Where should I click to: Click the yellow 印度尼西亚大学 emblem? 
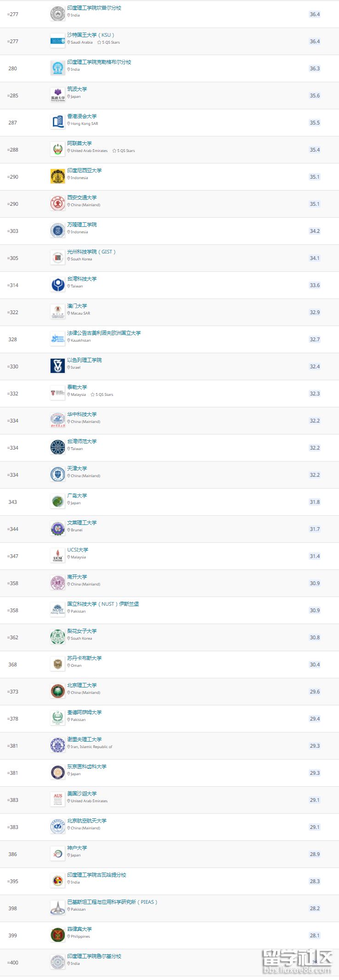coord(57,177)
